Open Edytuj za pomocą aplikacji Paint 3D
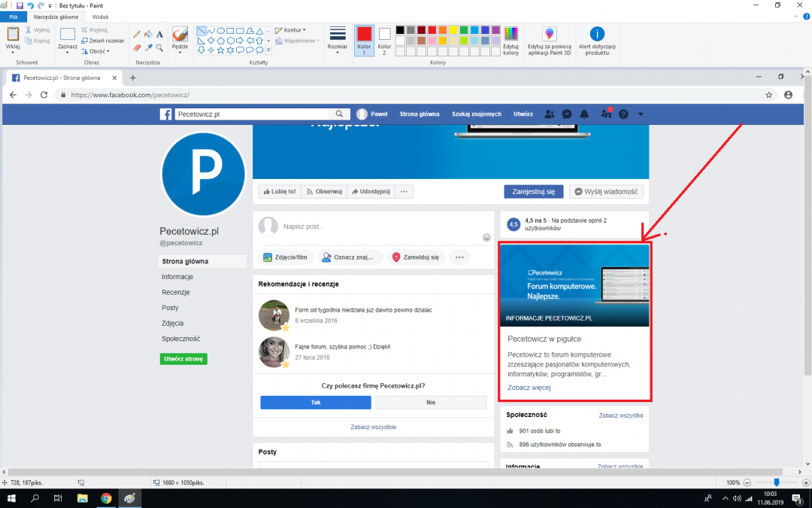 pyautogui.click(x=550, y=41)
